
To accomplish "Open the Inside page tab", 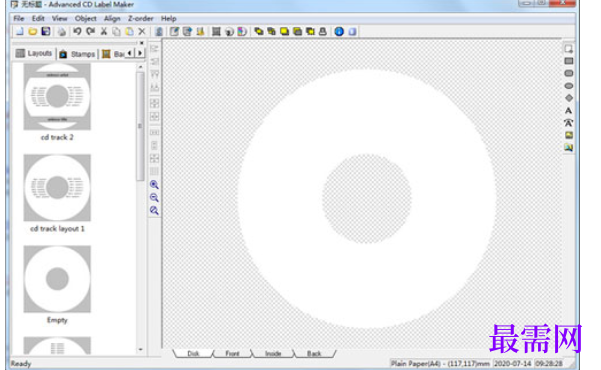I will point(273,353).
